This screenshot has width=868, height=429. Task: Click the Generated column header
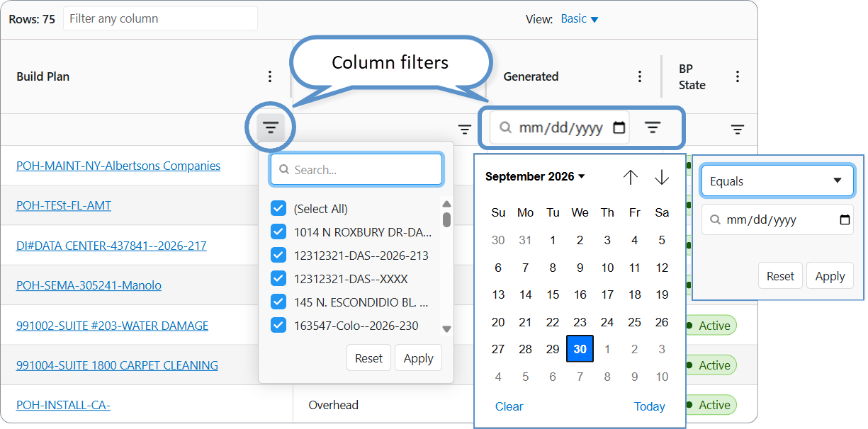[x=531, y=76]
